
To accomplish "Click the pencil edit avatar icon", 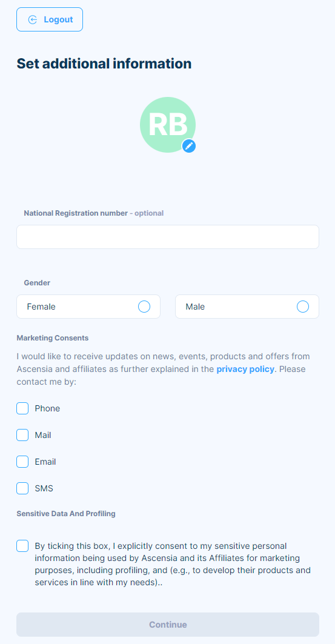I will 189,146.
